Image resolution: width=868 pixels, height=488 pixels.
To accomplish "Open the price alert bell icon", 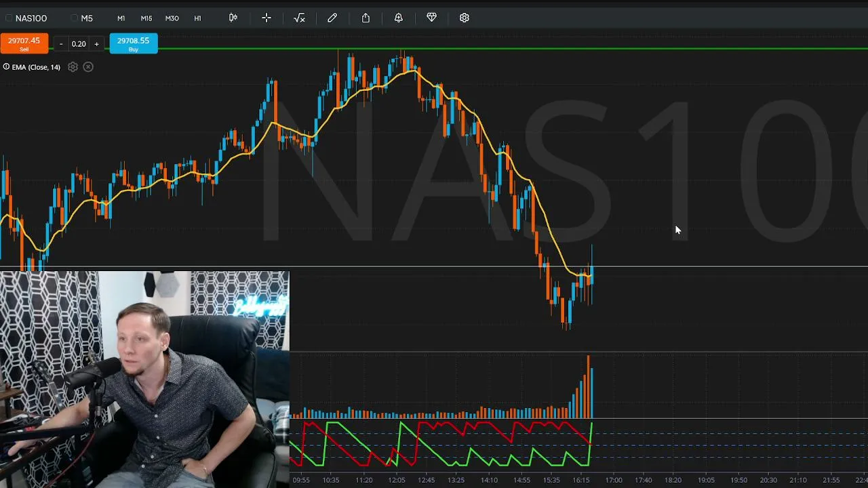I will (x=399, y=18).
